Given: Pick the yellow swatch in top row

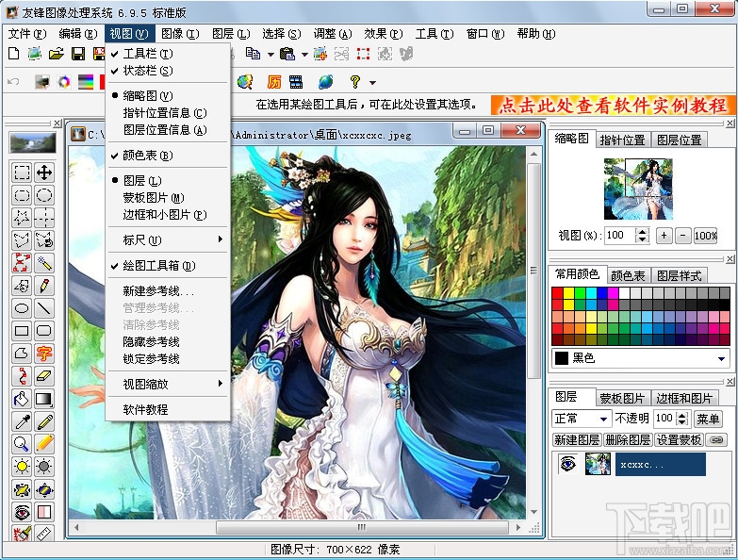Looking at the screenshot, I should (x=568, y=292).
